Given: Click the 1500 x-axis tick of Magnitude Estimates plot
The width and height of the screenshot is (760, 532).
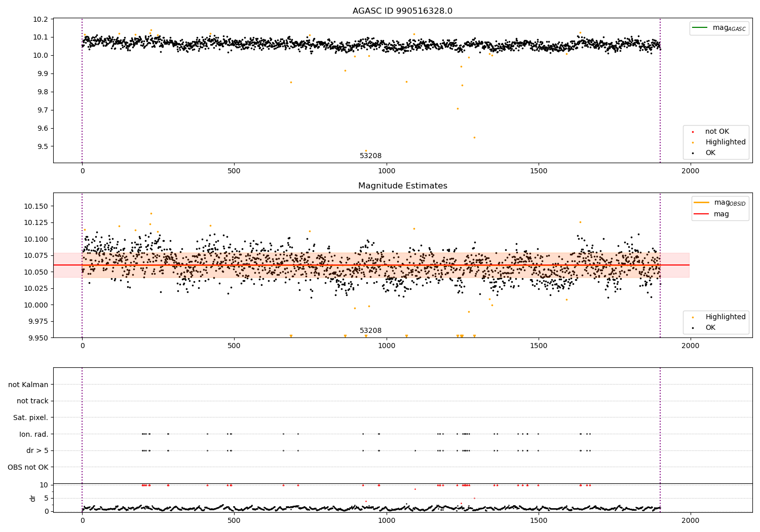Looking at the screenshot, I should tap(538, 346).
